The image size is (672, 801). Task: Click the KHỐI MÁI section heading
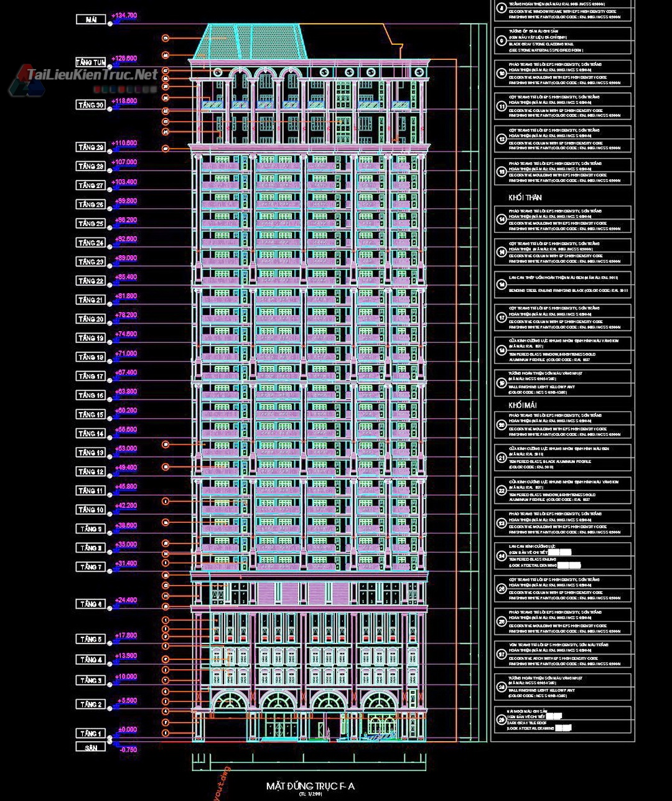[522, 406]
